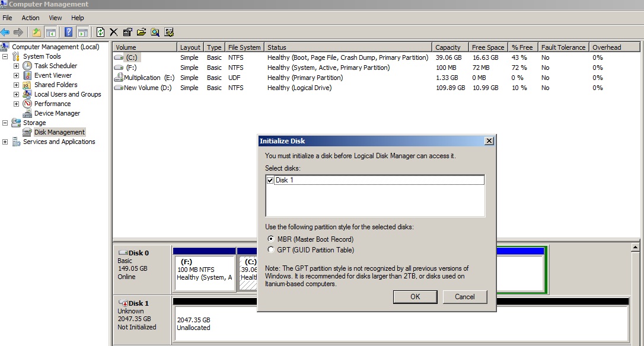Expand the Event Viewer node
Screen dimensions: 644x346
16,75
